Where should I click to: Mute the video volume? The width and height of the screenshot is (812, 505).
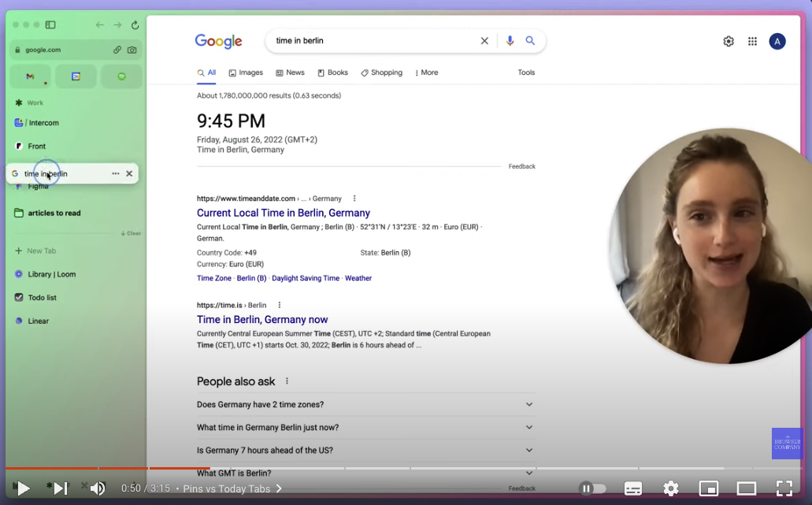pyautogui.click(x=98, y=488)
